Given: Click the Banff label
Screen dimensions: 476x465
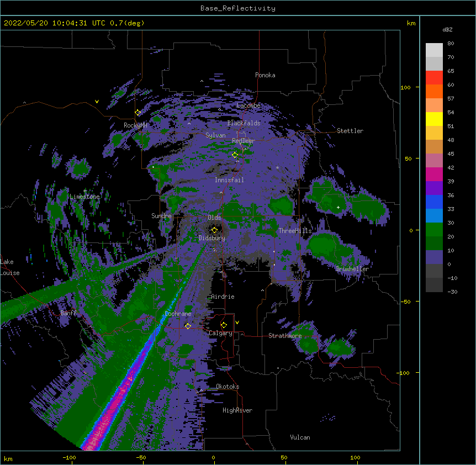Looking at the screenshot, I should pyautogui.click(x=68, y=313).
